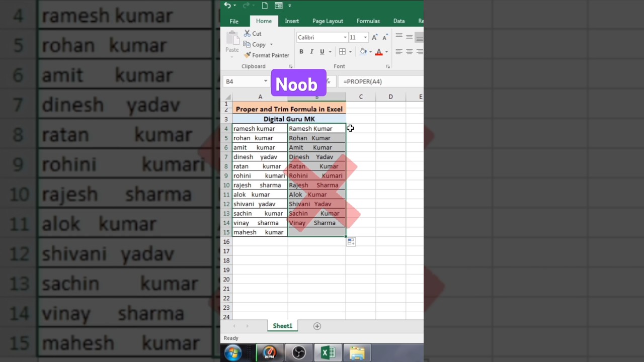Screen dimensions: 644x362
Task: Add a new sheet with plus button
Action: pos(317,326)
